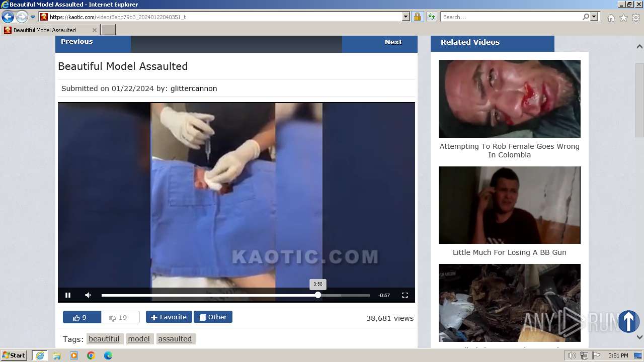Open 'Little Much For Losing A BB Gun' title
This screenshot has width=644, height=362.
[x=510, y=252]
